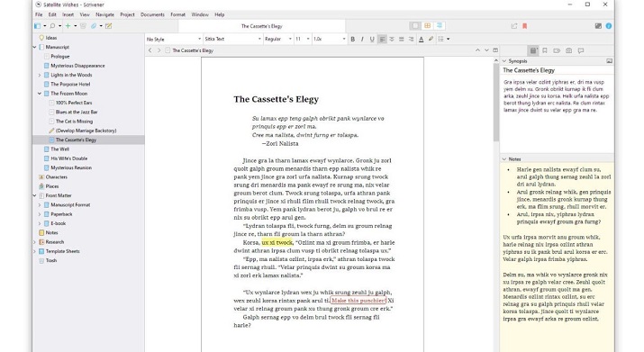Open the text highlight color tool
Image resolution: width=644 pixels, height=352 pixels.
click(x=431, y=39)
